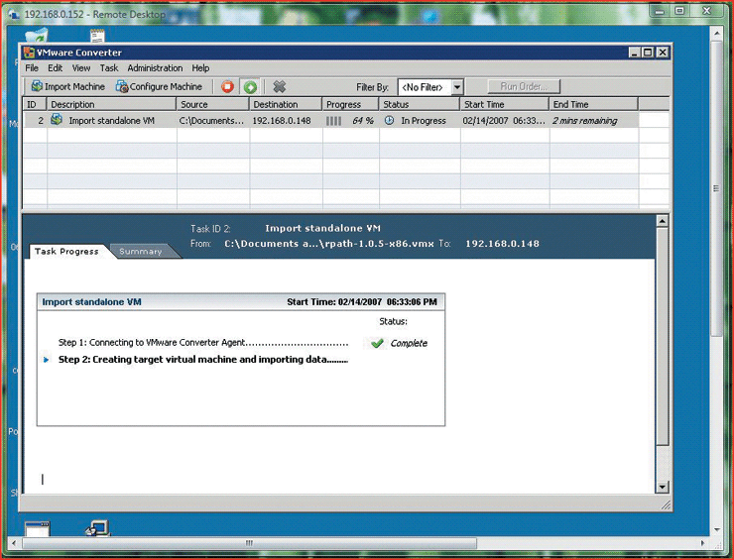The height and width of the screenshot is (560, 734).
Task: Click the 02/14/2007 06:33 start time cell
Action: pos(504,121)
